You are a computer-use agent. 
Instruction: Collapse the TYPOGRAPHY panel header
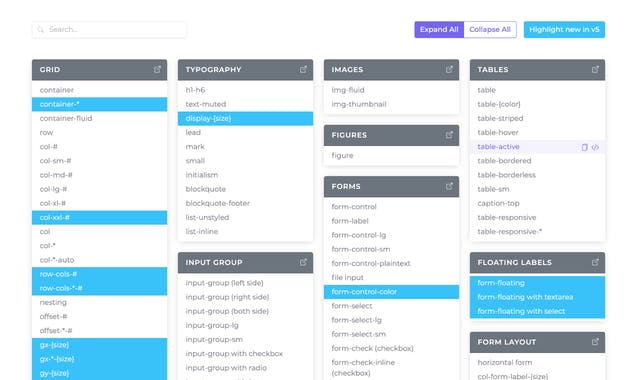click(x=245, y=70)
